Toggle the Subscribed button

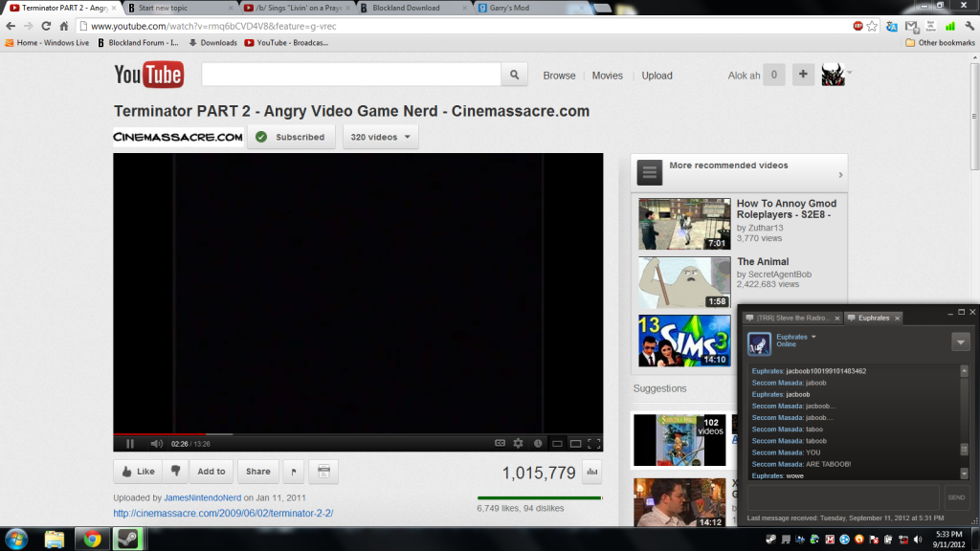(291, 137)
